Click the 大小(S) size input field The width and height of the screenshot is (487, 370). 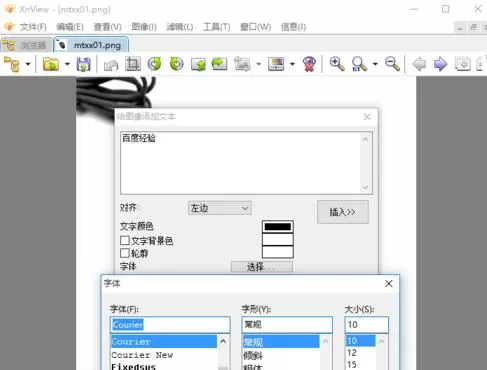(x=367, y=325)
